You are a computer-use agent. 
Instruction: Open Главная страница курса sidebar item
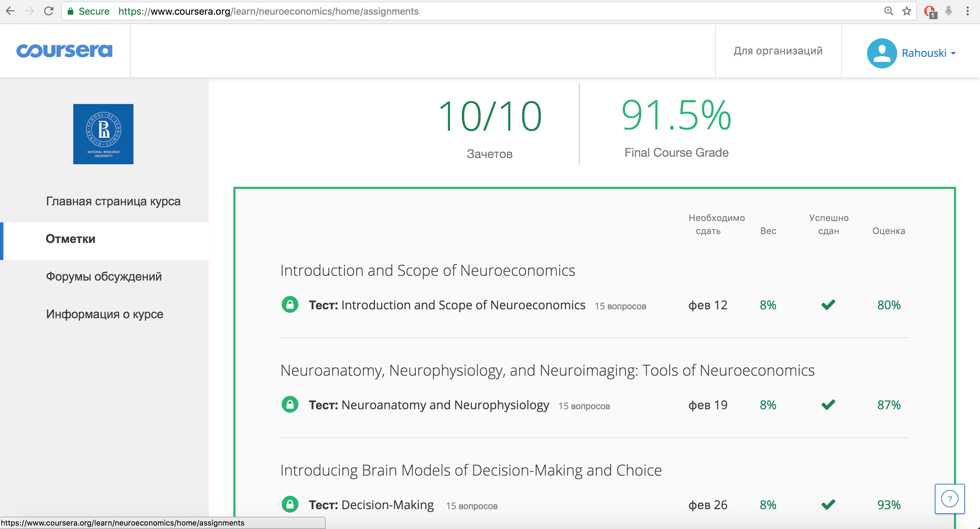coord(113,201)
